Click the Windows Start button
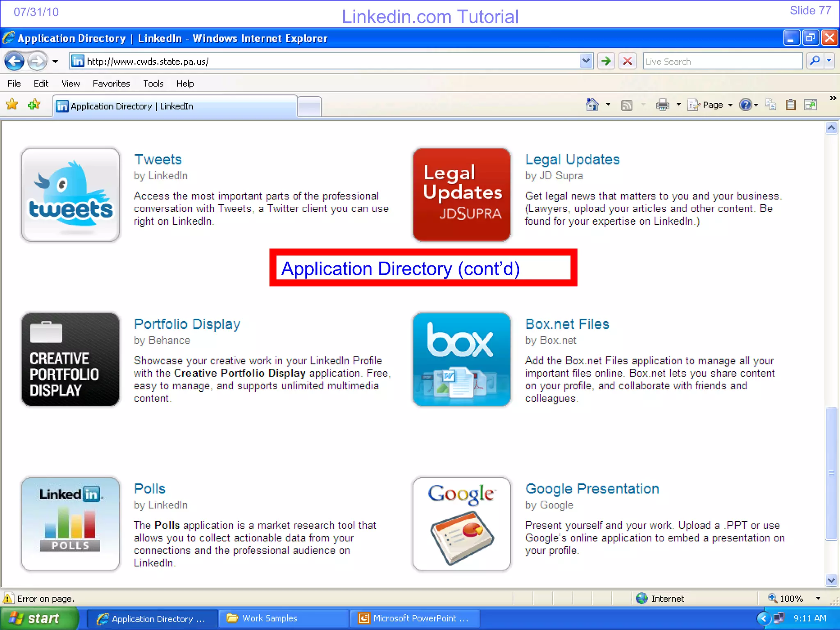The image size is (840, 630). (x=39, y=619)
